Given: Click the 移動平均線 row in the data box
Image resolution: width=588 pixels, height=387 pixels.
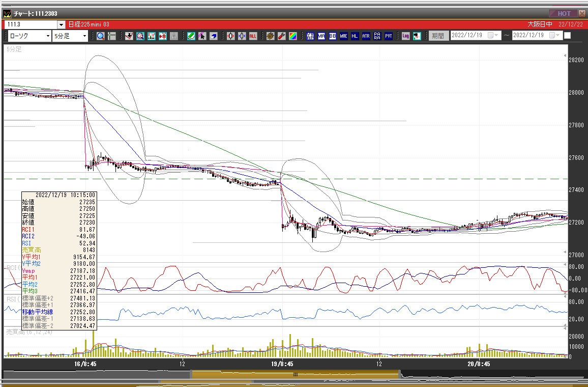Looking at the screenshot, I should click(59, 312).
